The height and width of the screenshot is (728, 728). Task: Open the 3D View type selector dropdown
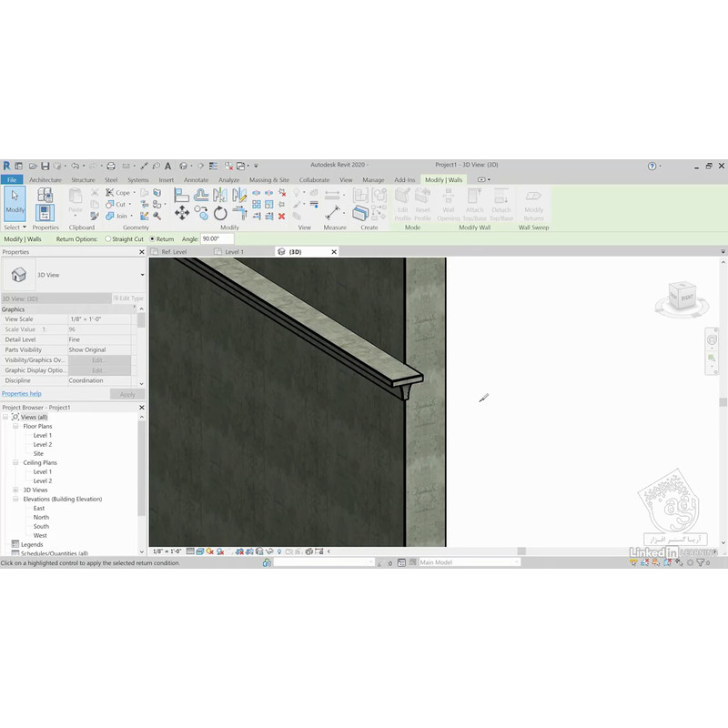[142, 275]
